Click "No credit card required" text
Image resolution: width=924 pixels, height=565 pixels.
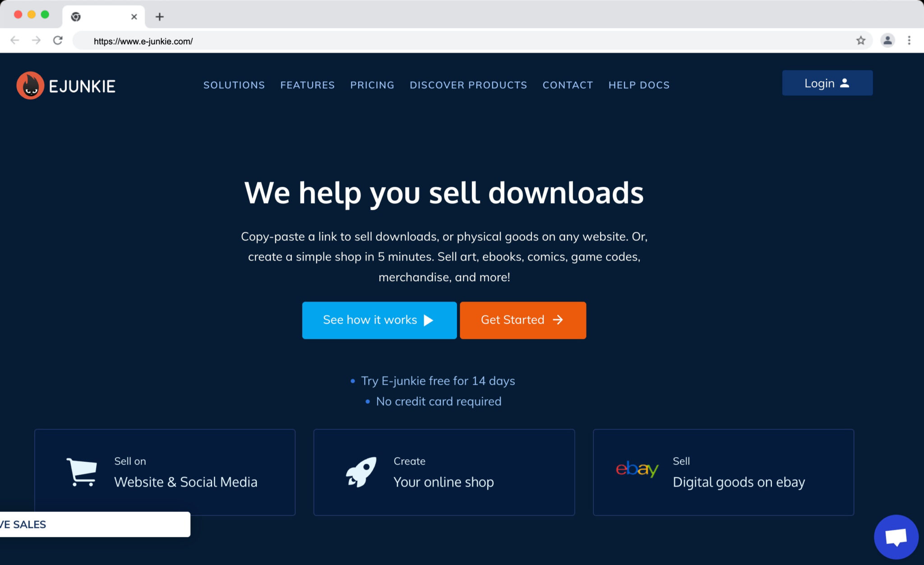(x=439, y=401)
